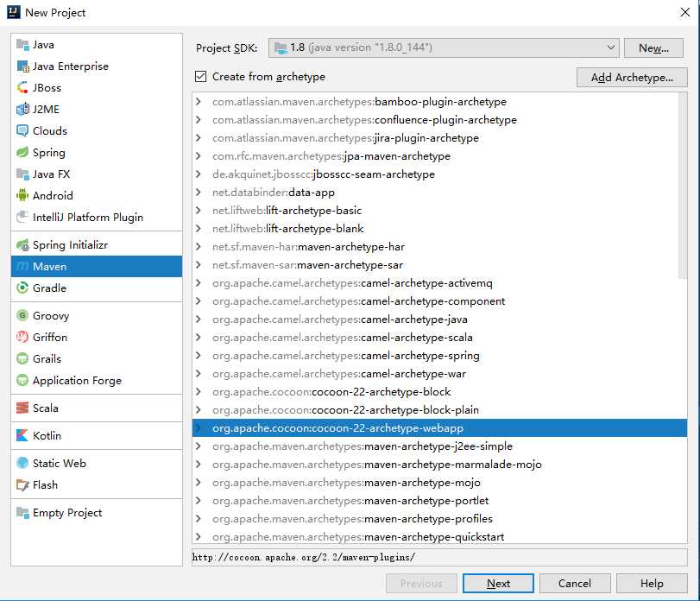This screenshot has height=601, width=700.
Task: Click the Groovy icon
Action: [22, 315]
